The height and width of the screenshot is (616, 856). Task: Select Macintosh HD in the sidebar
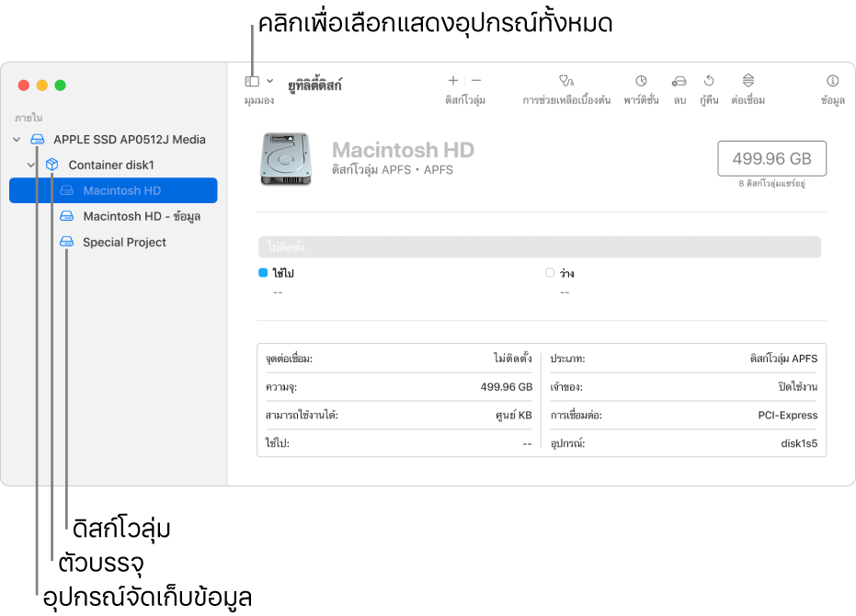121,191
